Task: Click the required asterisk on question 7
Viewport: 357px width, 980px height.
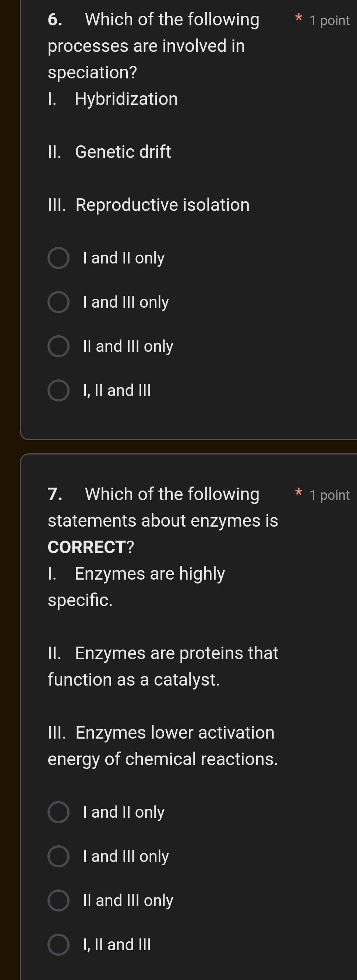Action: click(x=299, y=493)
